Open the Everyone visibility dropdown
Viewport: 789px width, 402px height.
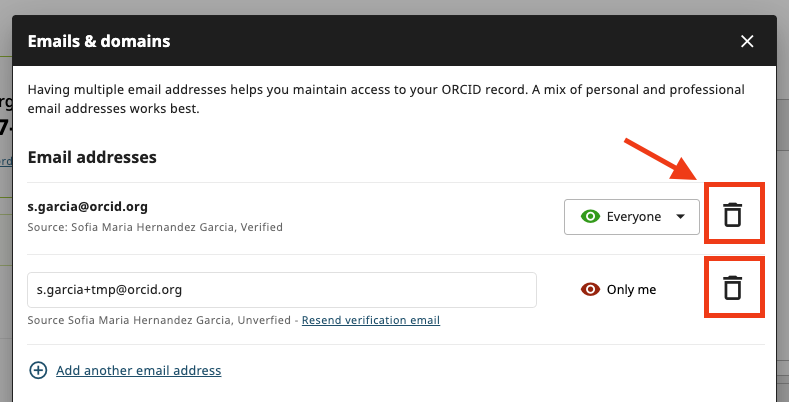(631, 216)
